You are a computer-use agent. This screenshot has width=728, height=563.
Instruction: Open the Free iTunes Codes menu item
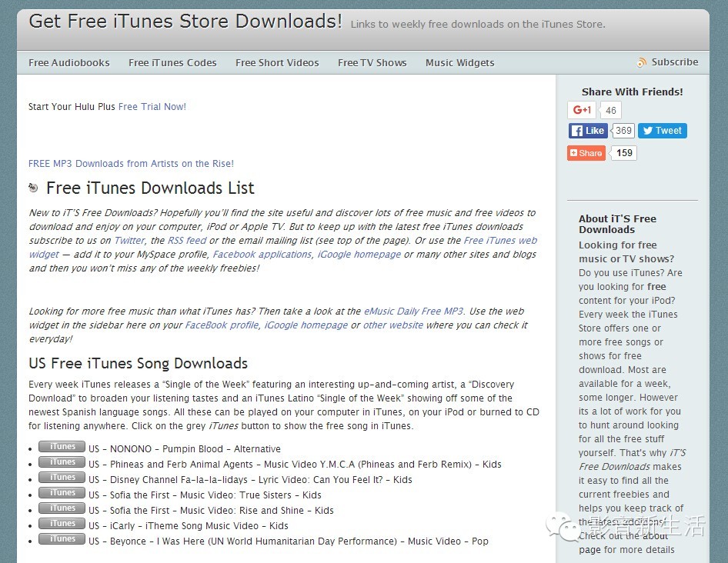(172, 62)
